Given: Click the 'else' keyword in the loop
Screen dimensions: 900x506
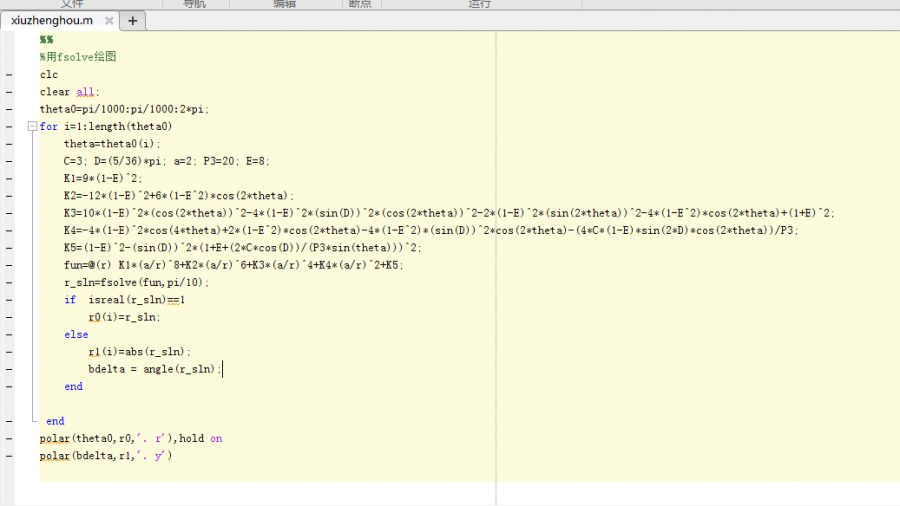Looking at the screenshot, I should [x=76, y=335].
